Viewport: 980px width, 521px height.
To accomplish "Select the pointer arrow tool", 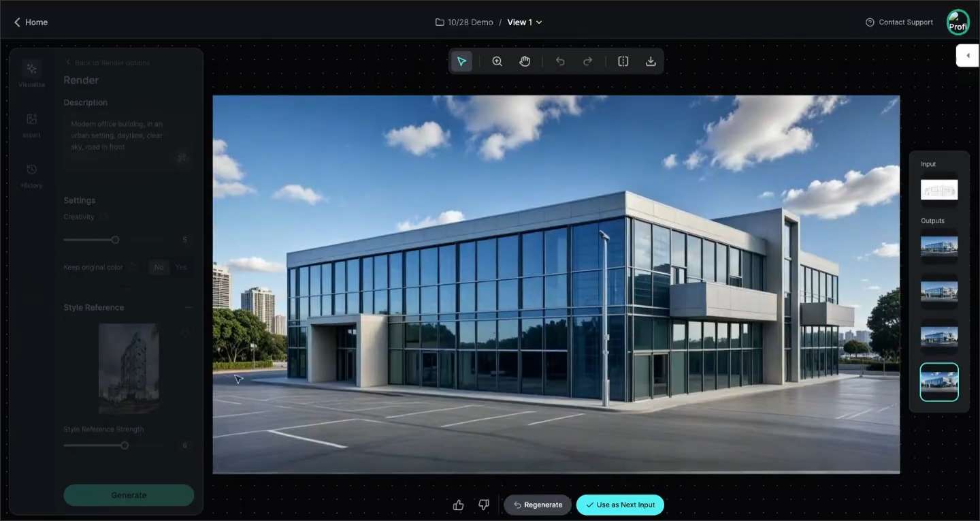I will (x=461, y=61).
